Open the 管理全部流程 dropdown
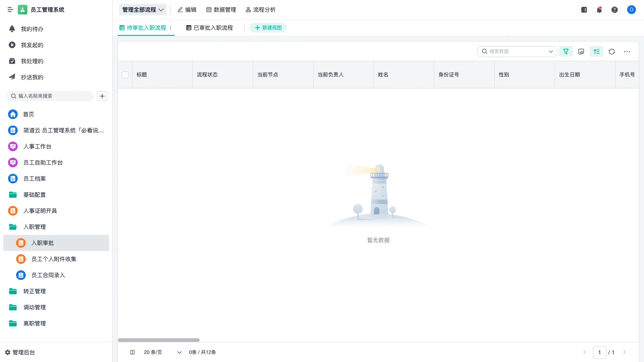This screenshot has height=362, width=644. click(x=143, y=10)
